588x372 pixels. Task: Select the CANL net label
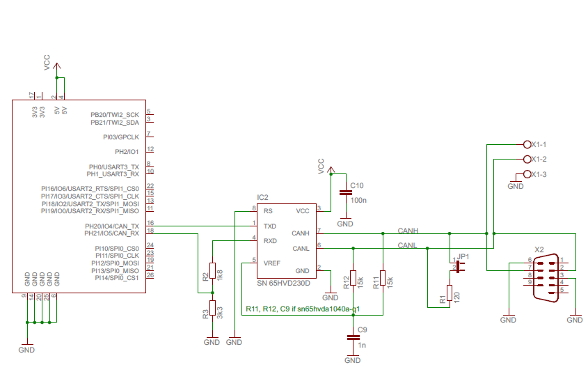click(x=408, y=245)
